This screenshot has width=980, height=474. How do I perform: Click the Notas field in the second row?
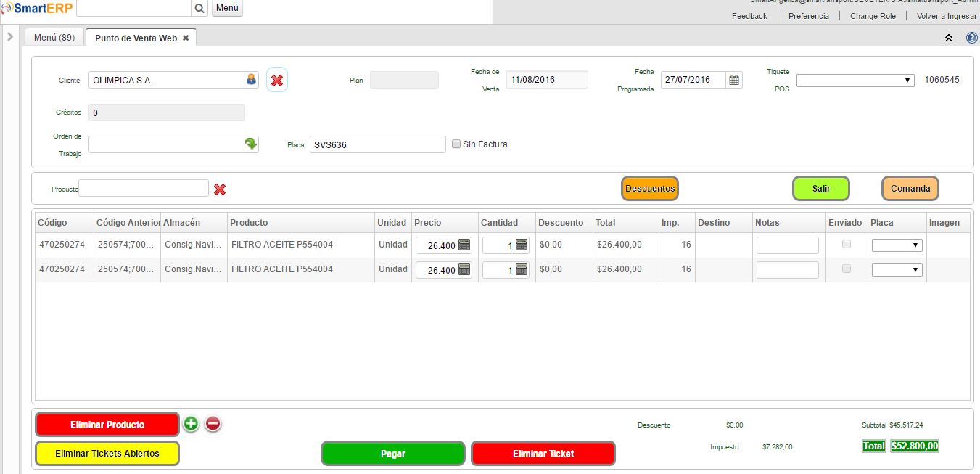point(788,270)
